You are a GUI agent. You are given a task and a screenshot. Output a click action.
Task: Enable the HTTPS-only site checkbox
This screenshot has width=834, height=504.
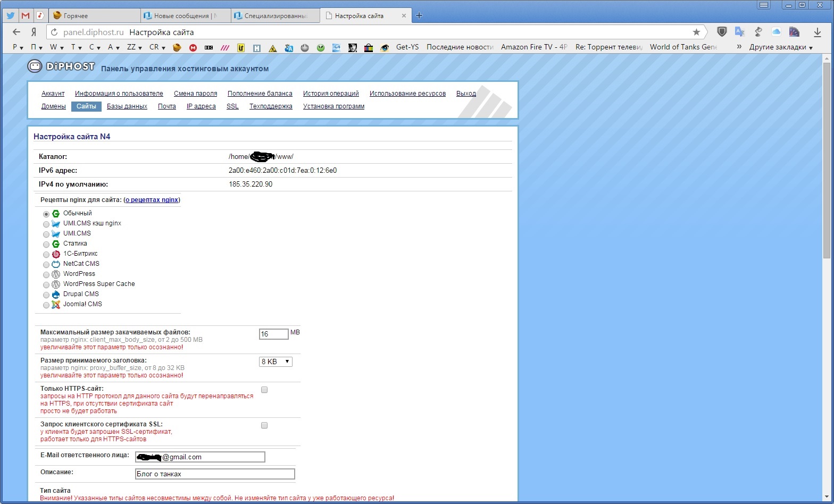pos(264,390)
